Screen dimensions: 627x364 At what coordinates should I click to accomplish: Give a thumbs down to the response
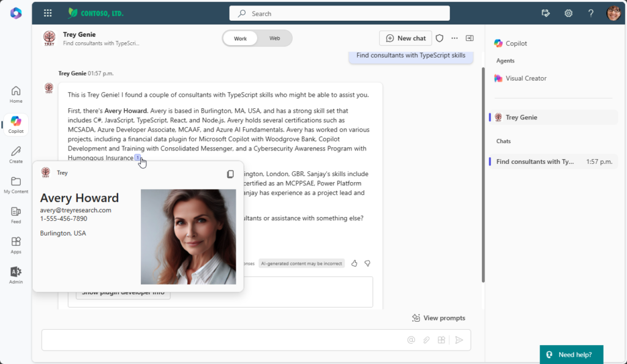click(x=367, y=263)
